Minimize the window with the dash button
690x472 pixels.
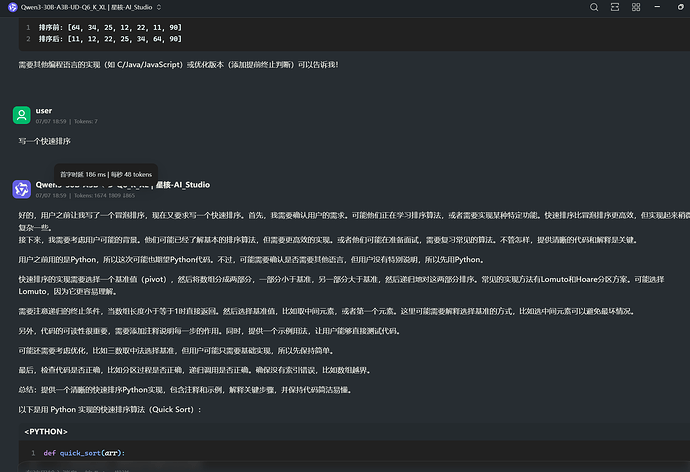pyautogui.click(x=657, y=7)
